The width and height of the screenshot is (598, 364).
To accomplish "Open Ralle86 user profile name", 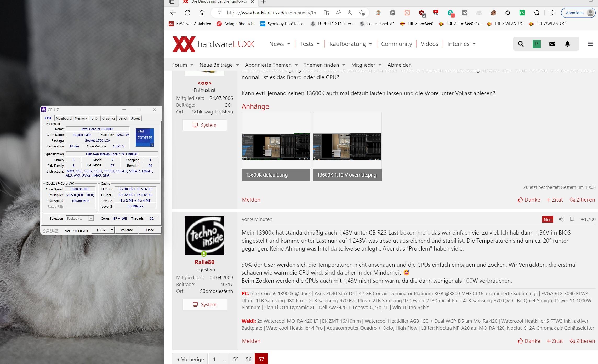I will pyautogui.click(x=204, y=262).
